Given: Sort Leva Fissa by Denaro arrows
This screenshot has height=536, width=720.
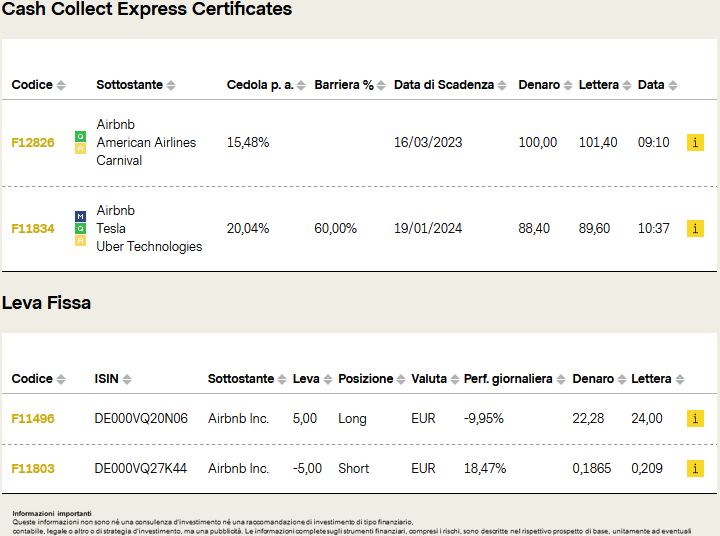Looking at the screenshot, I should [622, 379].
